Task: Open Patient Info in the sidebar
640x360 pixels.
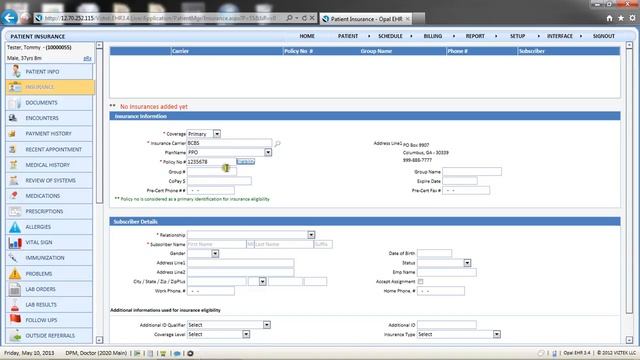Action: 50,71
